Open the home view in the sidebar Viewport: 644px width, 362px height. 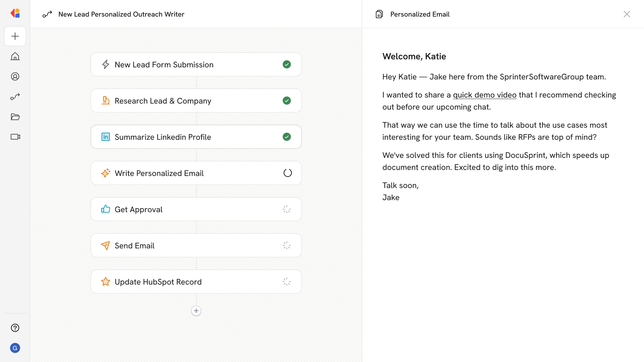(15, 56)
